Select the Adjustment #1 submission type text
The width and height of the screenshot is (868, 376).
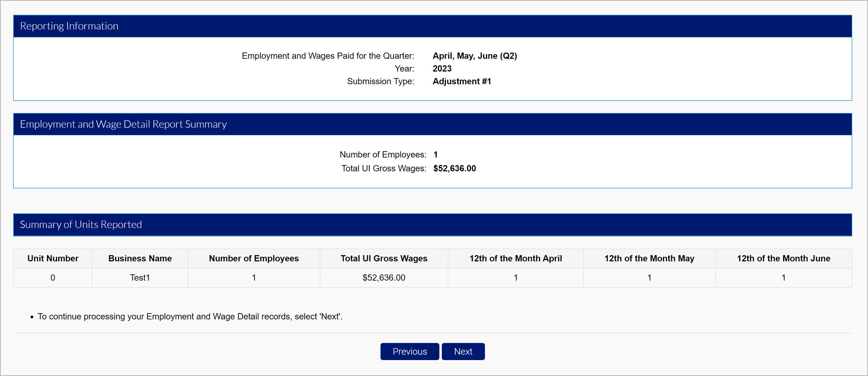[x=461, y=81]
